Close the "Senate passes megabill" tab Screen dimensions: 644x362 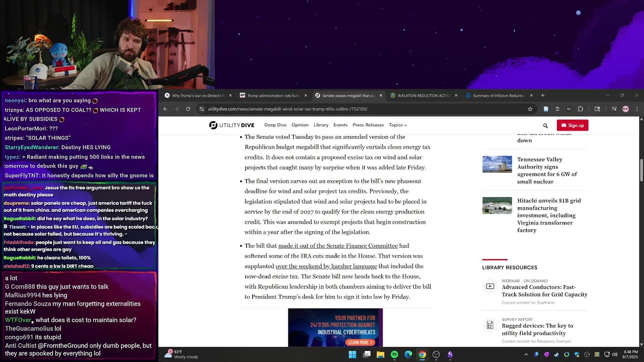pos(381,96)
